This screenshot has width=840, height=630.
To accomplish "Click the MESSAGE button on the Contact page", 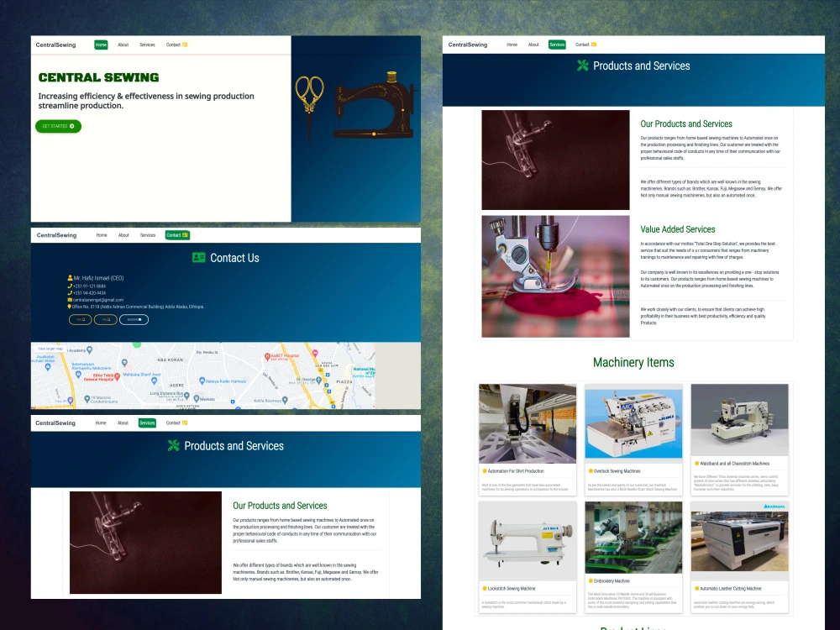I will click(x=134, y=320).
